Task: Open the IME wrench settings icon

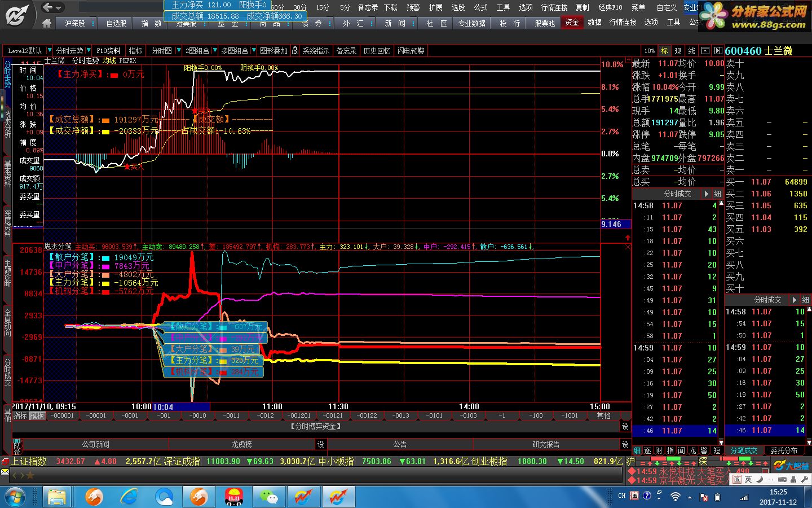Action: tap(804, 479)
